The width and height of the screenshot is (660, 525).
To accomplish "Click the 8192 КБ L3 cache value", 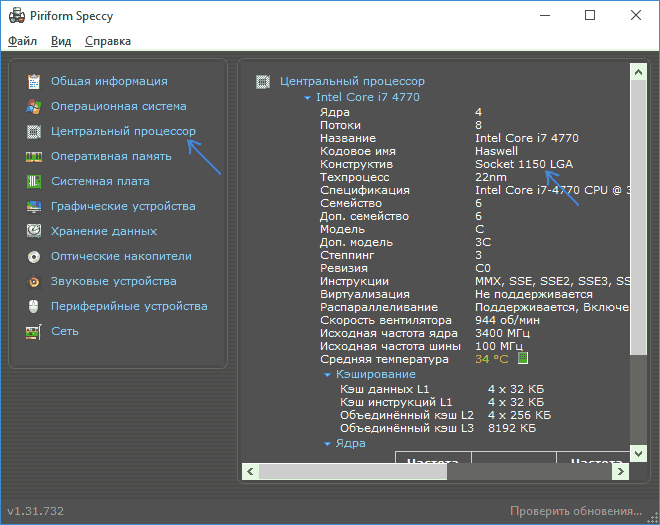I will coord(512,428).
